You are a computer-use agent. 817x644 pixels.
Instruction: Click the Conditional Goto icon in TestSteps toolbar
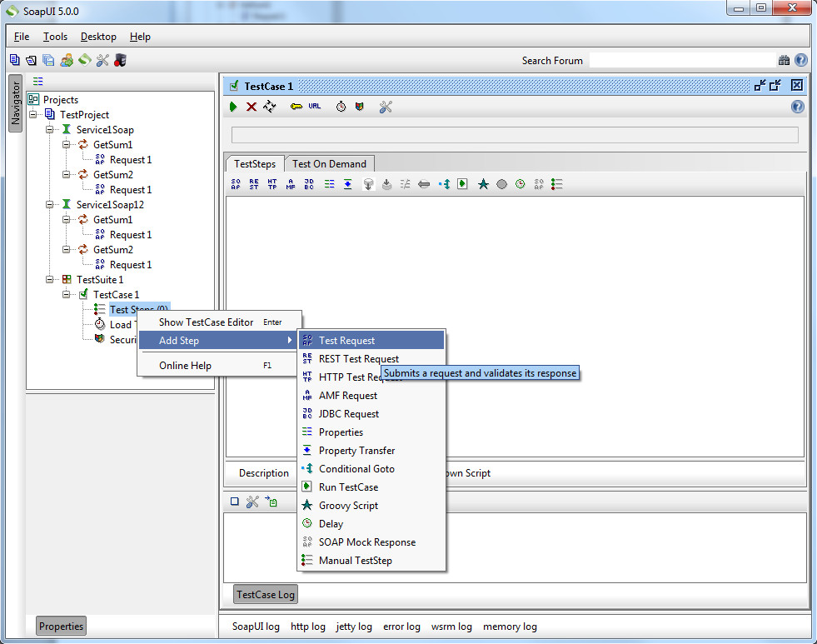[445, 184]
